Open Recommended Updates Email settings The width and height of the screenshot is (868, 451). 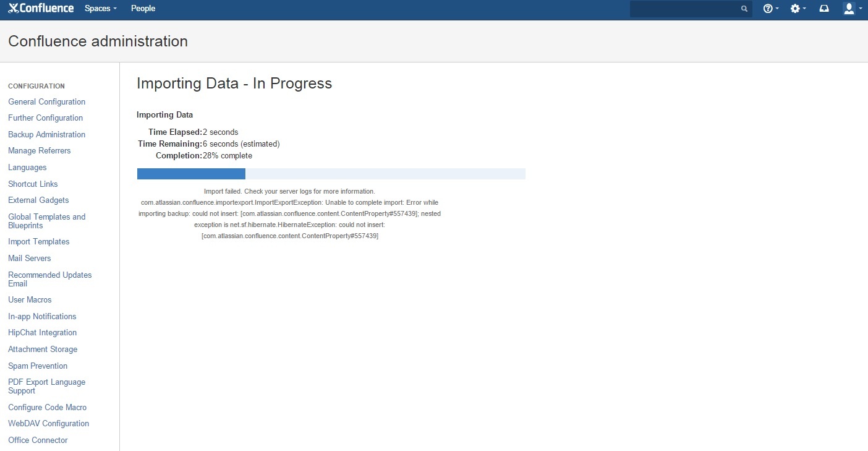(x=50, y=279)
